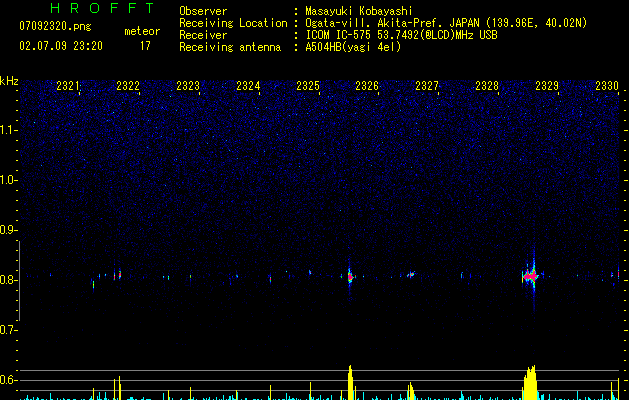Click the 2327 time marker
629x400 pixels.
pos(427,86)
